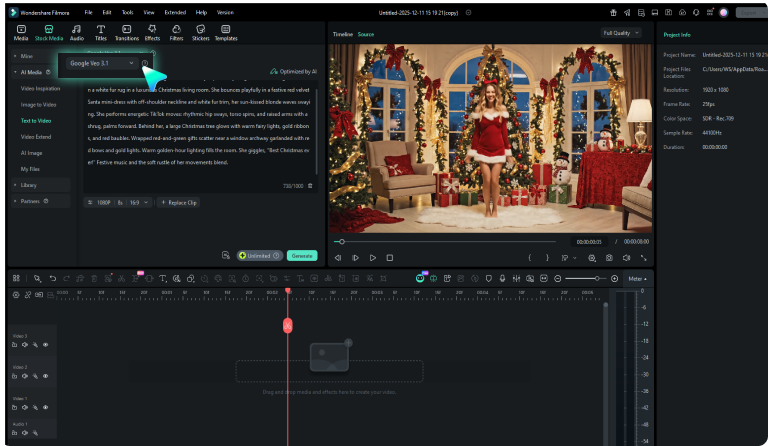Click the preview playback progress slider
Image resolution: width=768 pixels, height=446 pixels.
tap(445, 241)
